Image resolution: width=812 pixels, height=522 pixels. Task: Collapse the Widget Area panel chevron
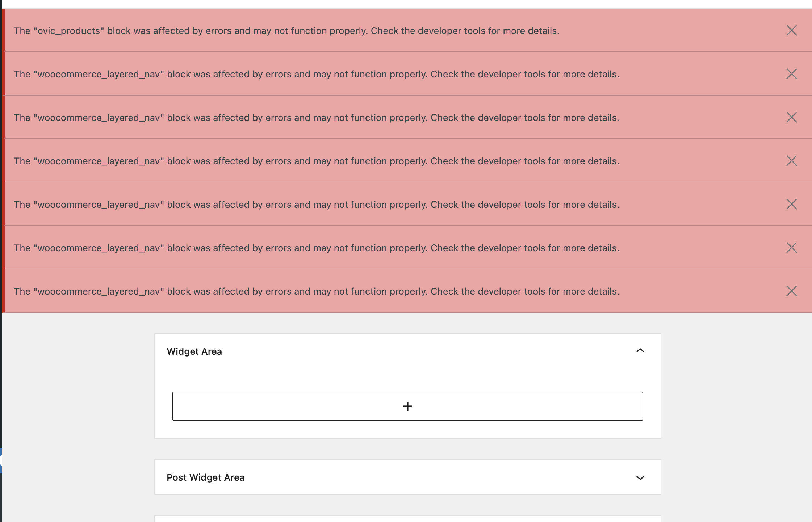click(x=640, y=351)
